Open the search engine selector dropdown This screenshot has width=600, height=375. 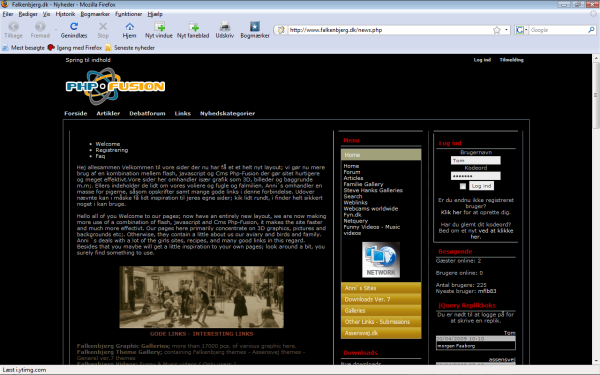pos(521,30)
